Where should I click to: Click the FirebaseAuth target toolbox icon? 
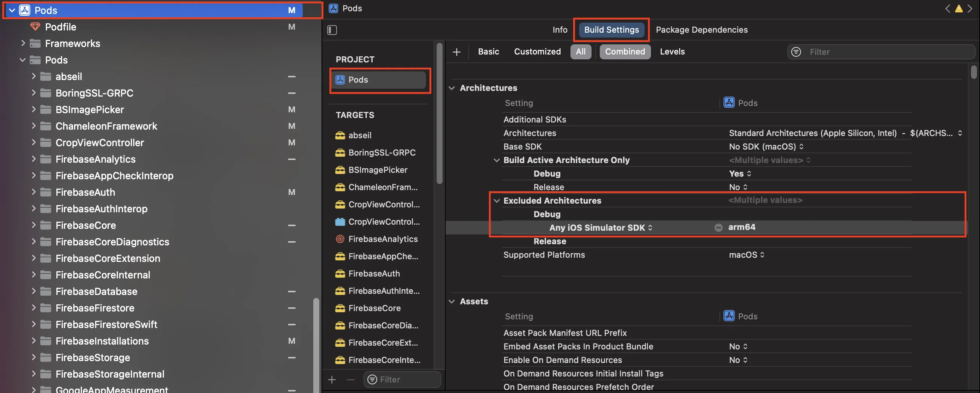[x=340, y=273]
